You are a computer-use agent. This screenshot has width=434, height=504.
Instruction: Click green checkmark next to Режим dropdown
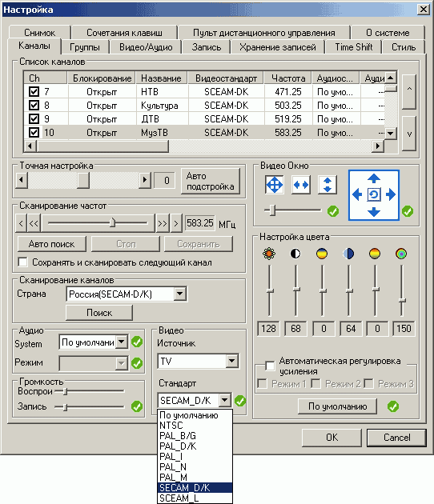tap(137, 363)
